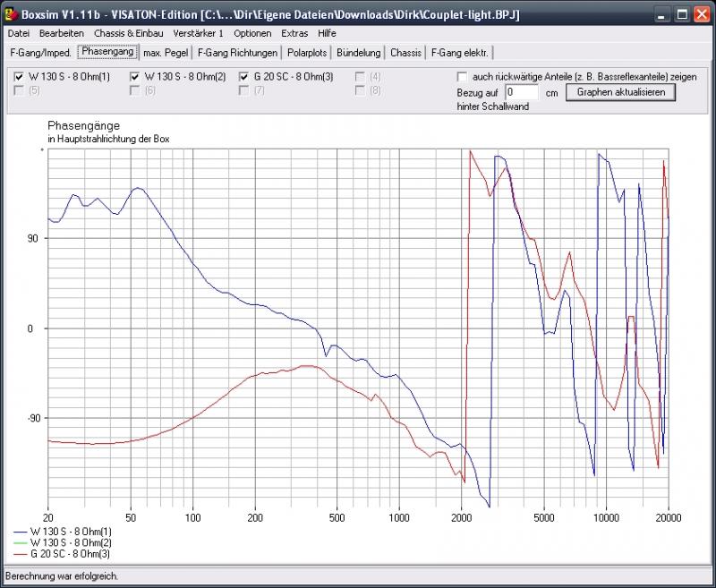Image resolution: width=716 pixels, height=588 pixels.
Task: Toggle the W 130 S - 8 Ohm(2) checkbox
Action: [x=135, y=77]
